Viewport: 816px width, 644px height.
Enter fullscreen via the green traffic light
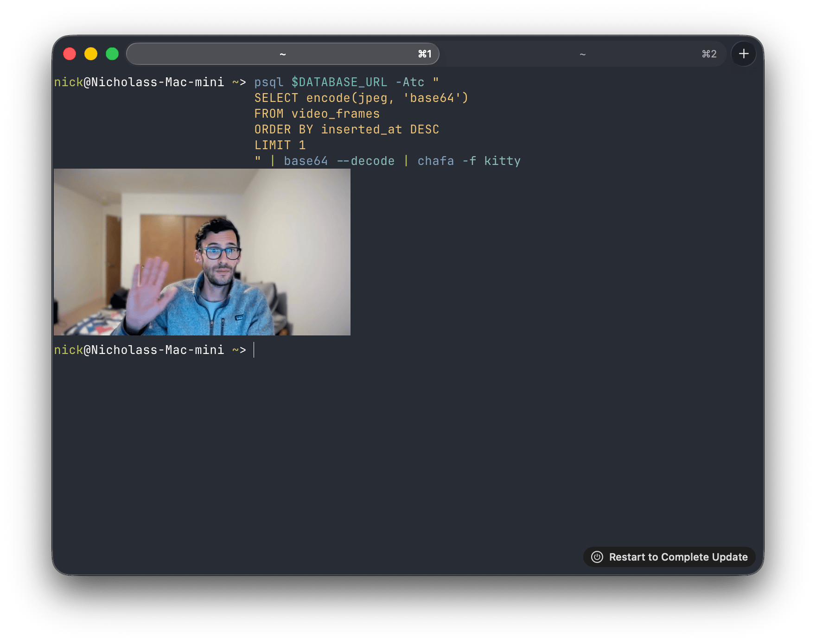click(111, 54)
